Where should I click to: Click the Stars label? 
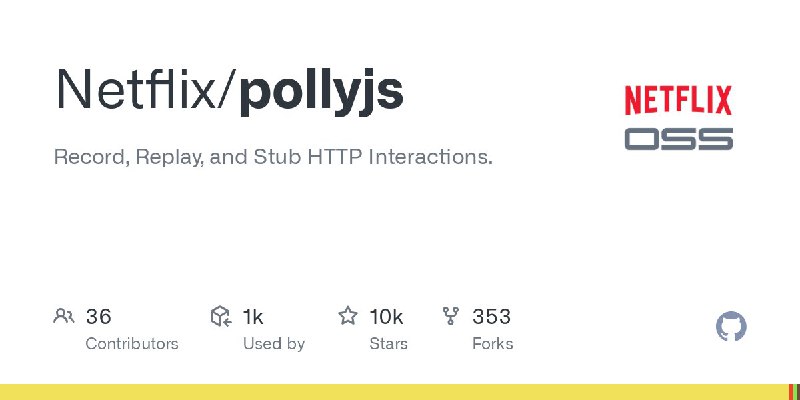click(389, 344)
